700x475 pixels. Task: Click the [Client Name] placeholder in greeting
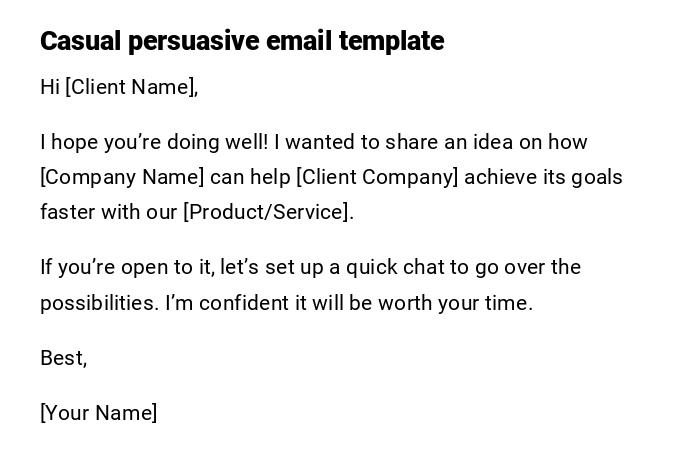coord(130,87)
